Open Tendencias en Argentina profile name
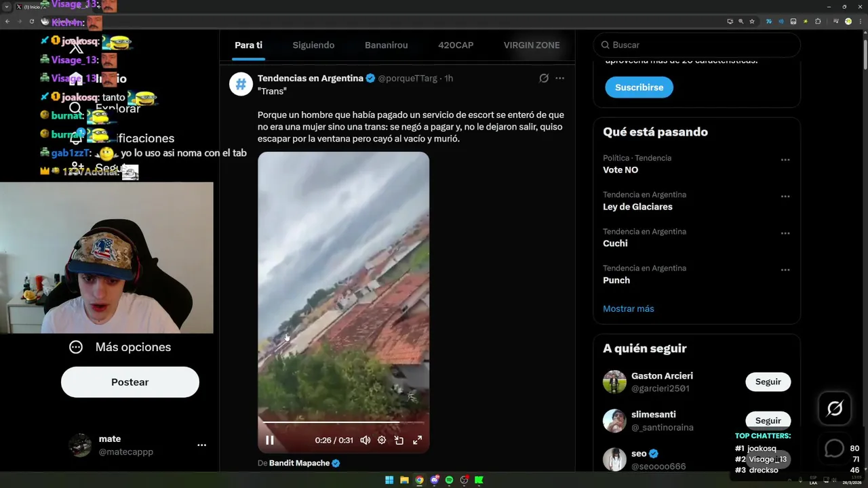Screen dimensions: 868x488 click(x=311, y=78)
